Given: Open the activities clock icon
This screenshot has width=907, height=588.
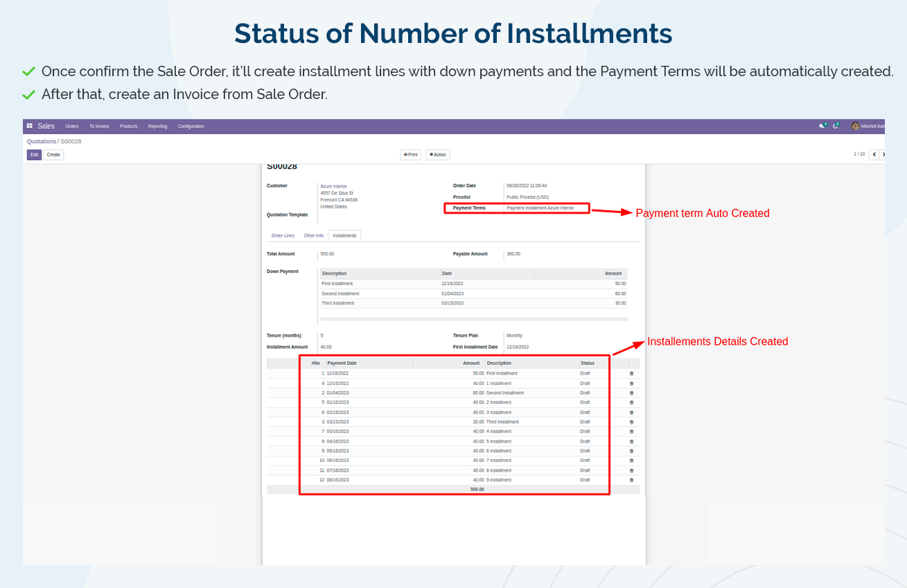Looking at the screenshot, I should coord(836,126).
